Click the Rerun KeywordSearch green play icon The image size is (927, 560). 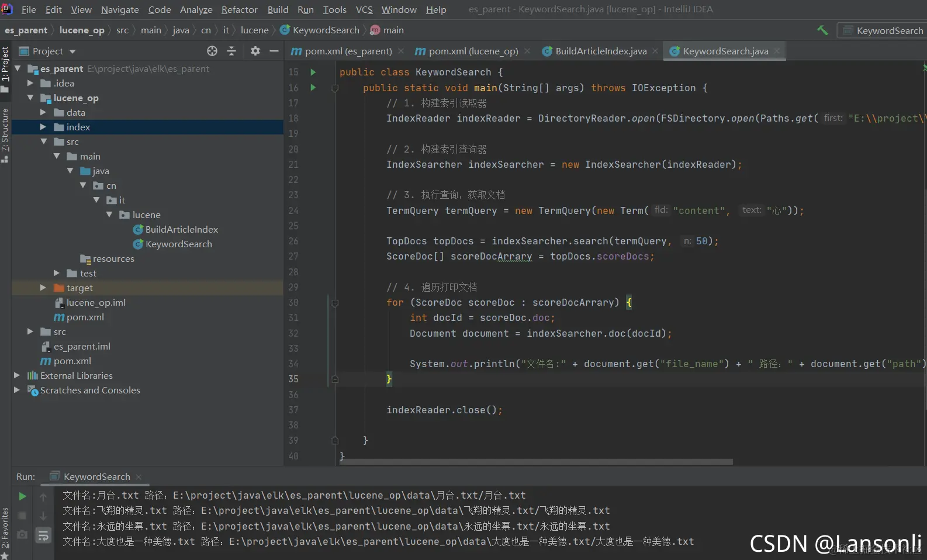[x=22, y=496]
